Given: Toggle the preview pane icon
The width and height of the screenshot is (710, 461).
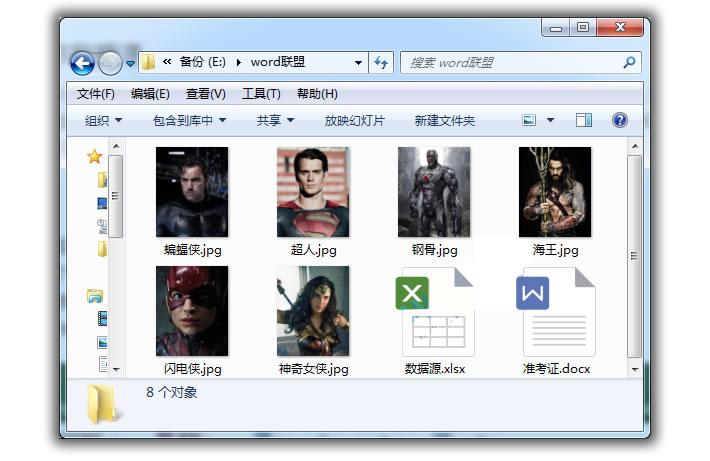Looking at the screenshot, I should point(584,120).
